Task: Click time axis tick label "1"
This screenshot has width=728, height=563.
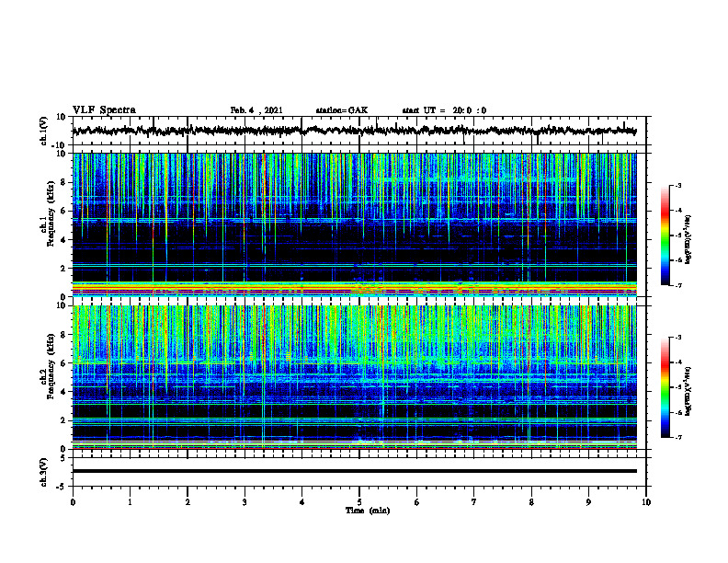Action: pos(130,502)
